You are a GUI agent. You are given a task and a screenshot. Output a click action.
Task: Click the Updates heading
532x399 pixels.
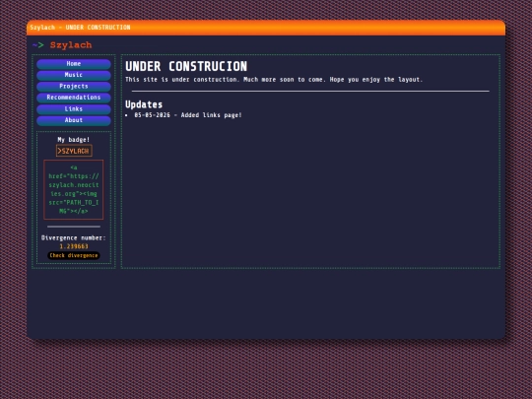(144, 104)
